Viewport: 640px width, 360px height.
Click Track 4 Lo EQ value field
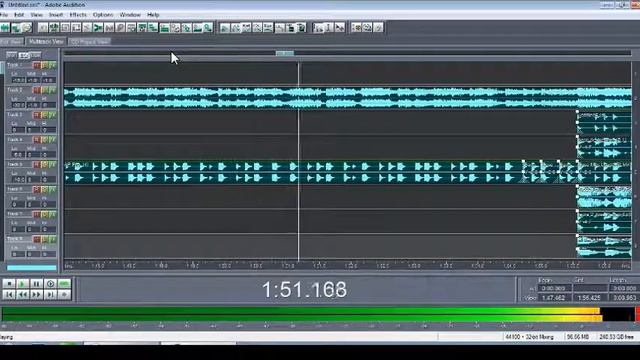pos(18,155)
